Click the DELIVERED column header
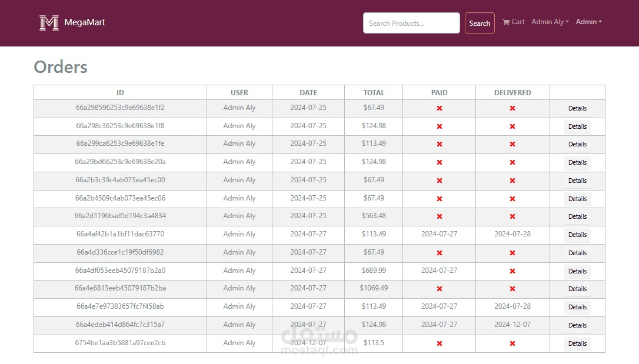The width and height of the screenshot is (639, 364). tap(512, 93)
